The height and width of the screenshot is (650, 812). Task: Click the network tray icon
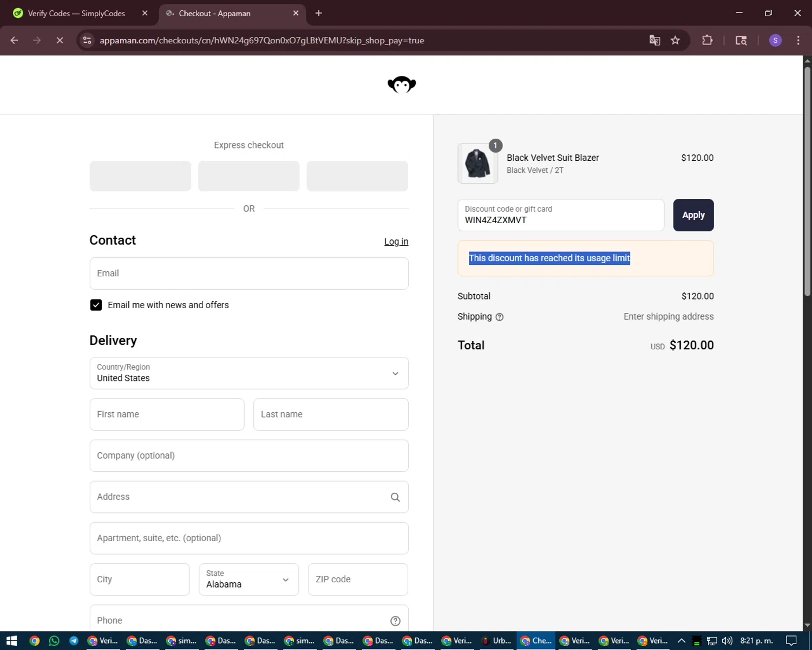pyautogui.click(x=712, y=641)
